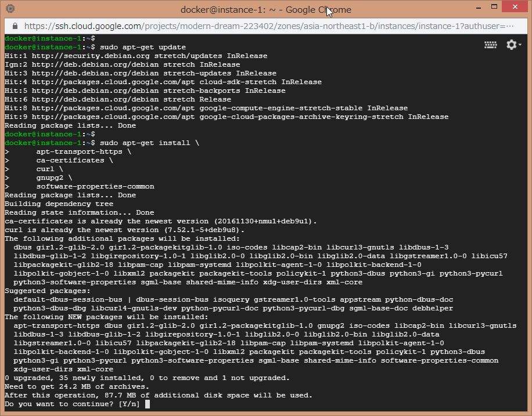Viewport: 532px width, 416px height.
Task: Click the 'Hit:4' cloud-sdk-stretch line
Action: (x=163, y=82)
